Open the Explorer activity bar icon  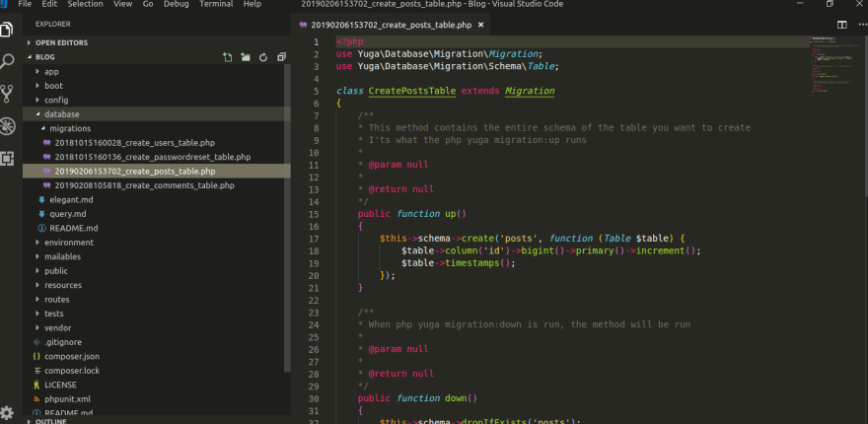point(6,30)
